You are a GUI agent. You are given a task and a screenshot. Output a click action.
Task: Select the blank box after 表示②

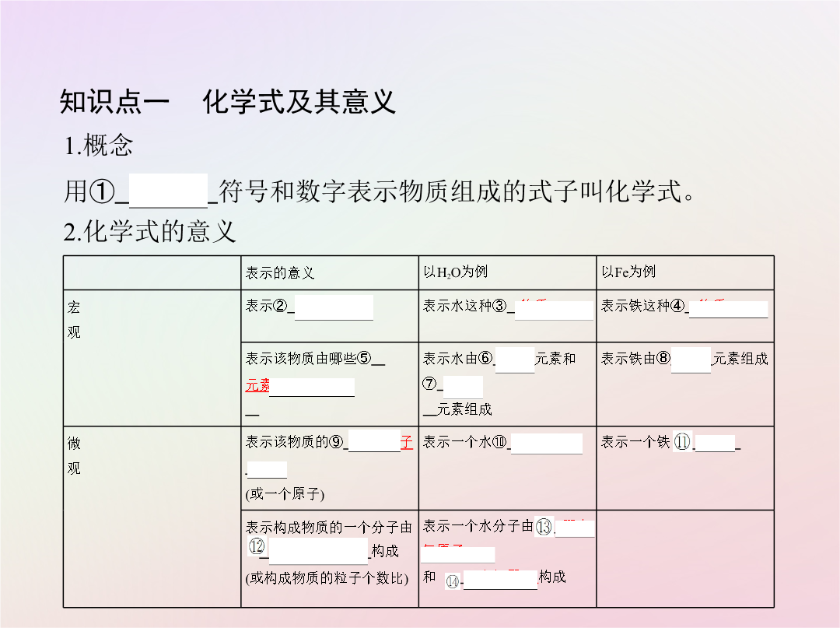point(334,307)
